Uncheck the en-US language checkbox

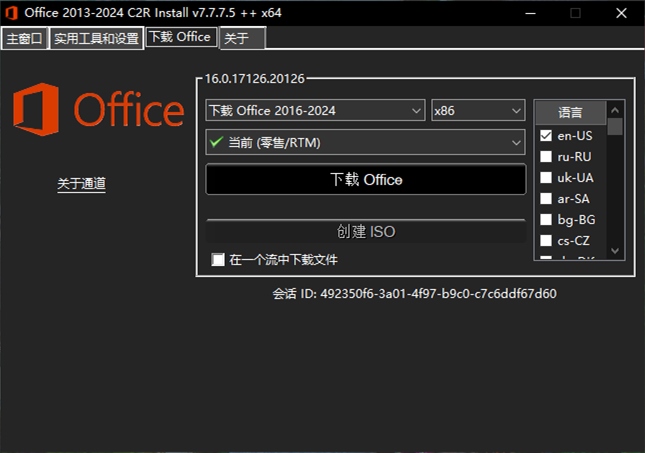546,135
